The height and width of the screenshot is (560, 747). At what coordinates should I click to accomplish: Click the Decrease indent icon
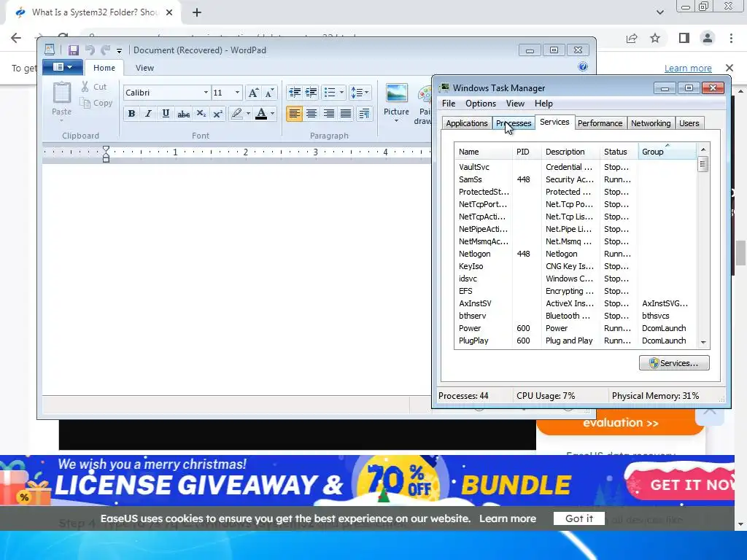point(295,93)
